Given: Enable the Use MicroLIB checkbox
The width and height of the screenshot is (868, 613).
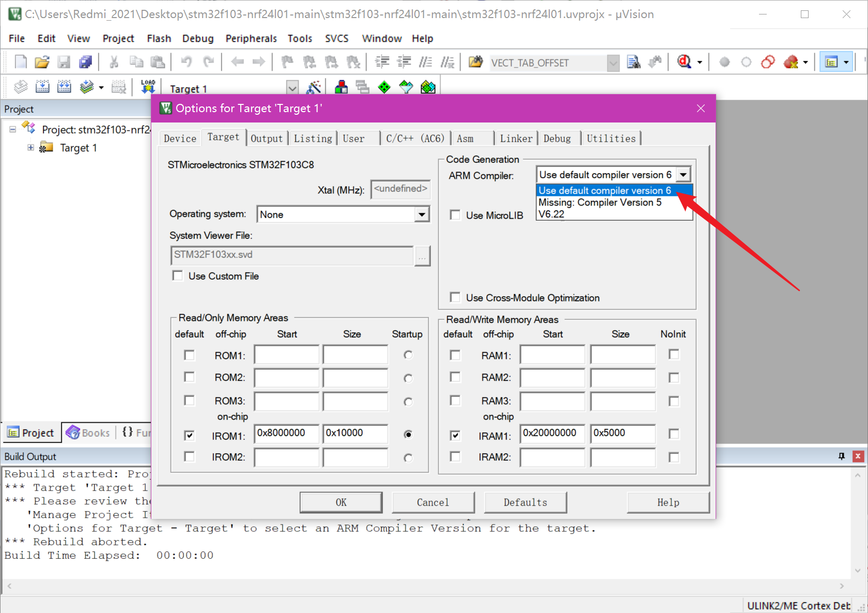Looking at the screenshot, I should pyautogui.click(x=455, y=215).
